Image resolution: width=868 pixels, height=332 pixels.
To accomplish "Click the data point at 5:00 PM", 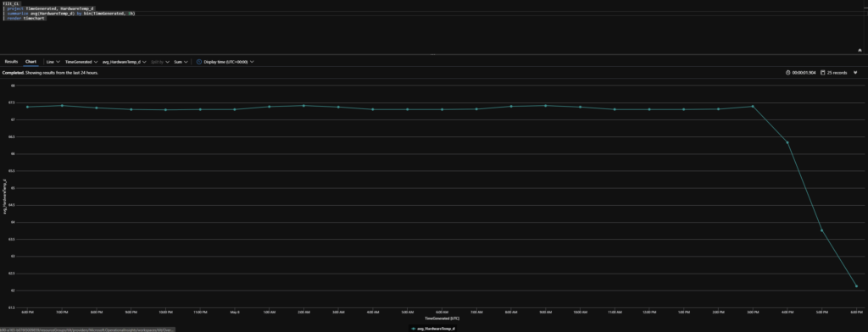I will [821, 230].
